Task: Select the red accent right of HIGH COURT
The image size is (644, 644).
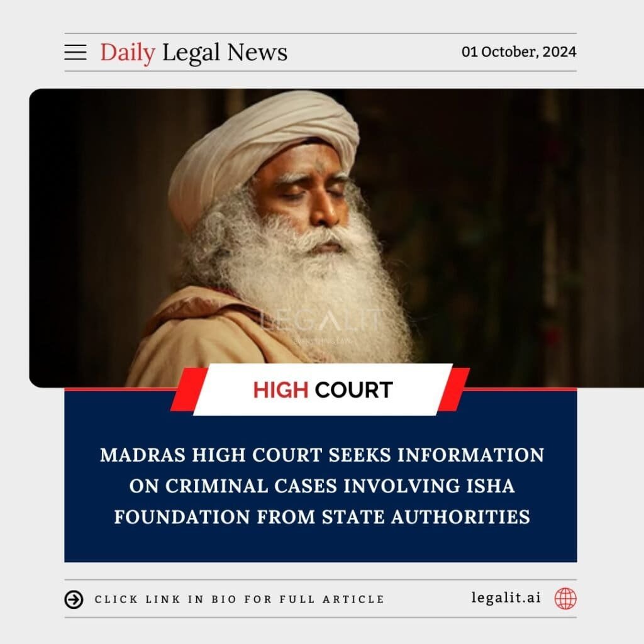Action: (x=453, y=389)
